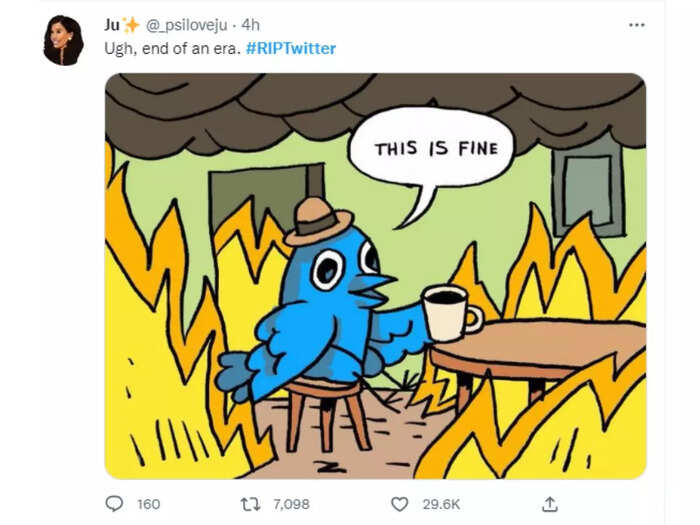
Task: Retweet using the arrows icon
Action: pyautogui.click(x=250, y=504)
